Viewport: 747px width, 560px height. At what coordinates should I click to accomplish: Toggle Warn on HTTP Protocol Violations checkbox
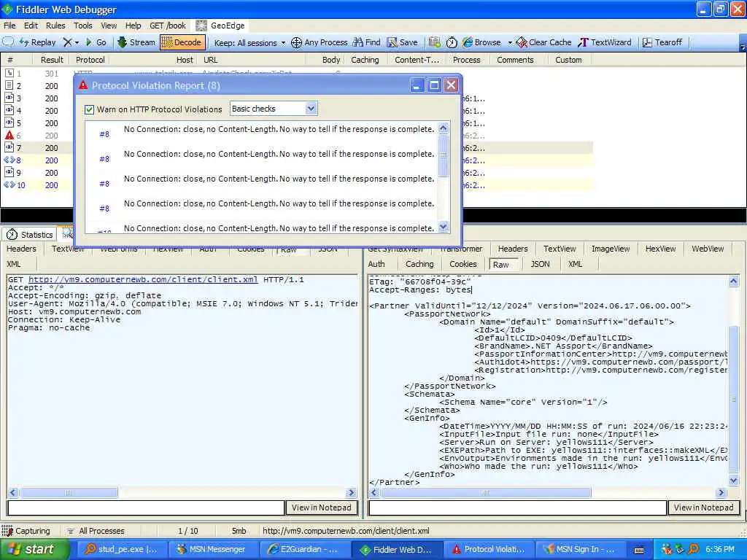pyautogui.click(x=89, y=109)
